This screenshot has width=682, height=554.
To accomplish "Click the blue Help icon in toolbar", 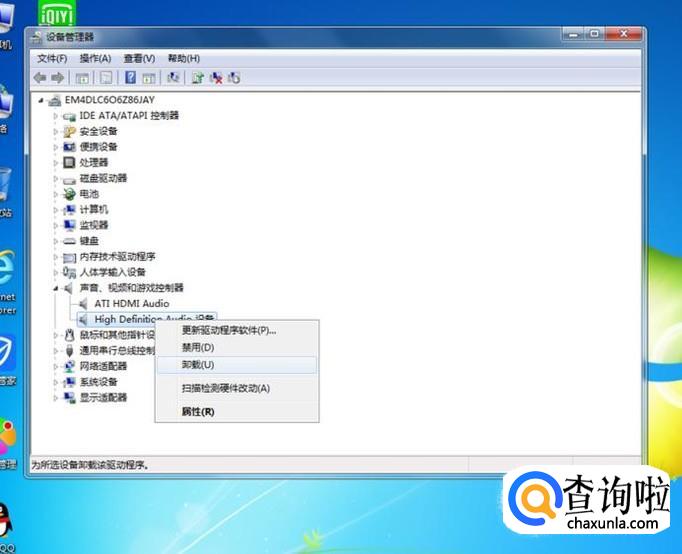I will (x=130, y=77).
